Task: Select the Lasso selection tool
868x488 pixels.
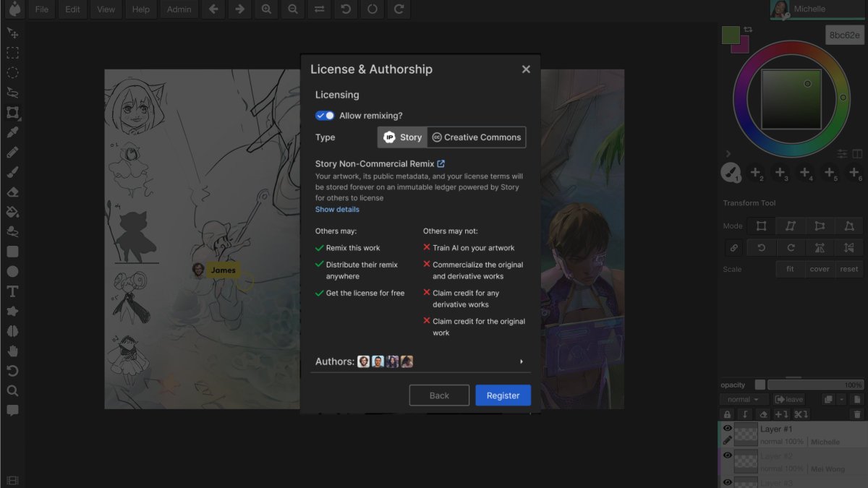Action: 12,93
